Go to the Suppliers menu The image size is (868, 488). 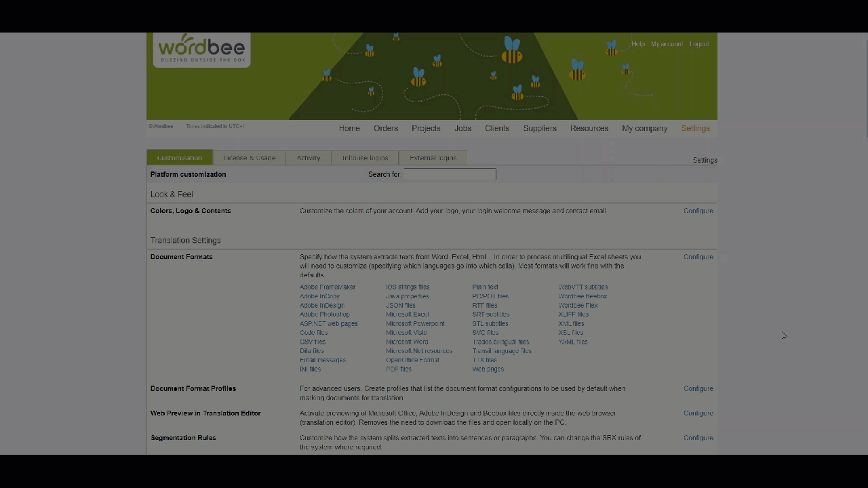540,128
